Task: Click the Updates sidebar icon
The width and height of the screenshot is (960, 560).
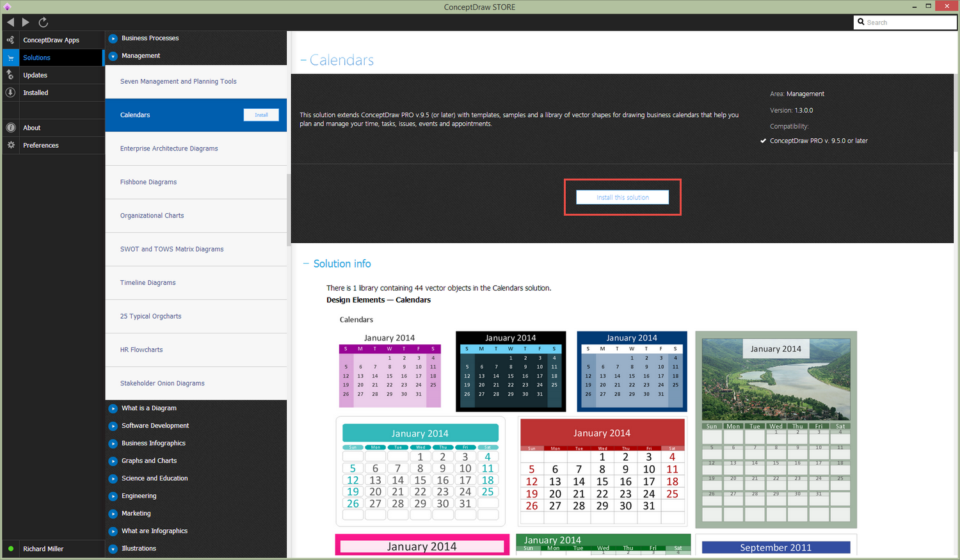Action: [x=10, y=75]
